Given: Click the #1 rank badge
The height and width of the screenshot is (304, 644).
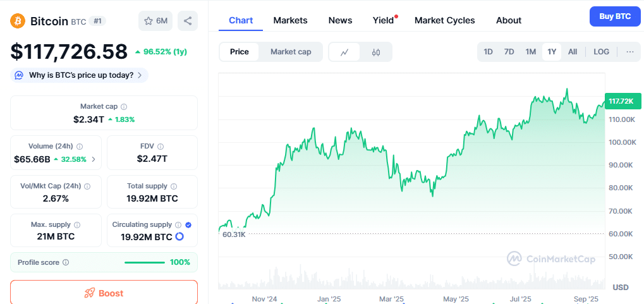Looking at the screenshot, I should (97, 21).
